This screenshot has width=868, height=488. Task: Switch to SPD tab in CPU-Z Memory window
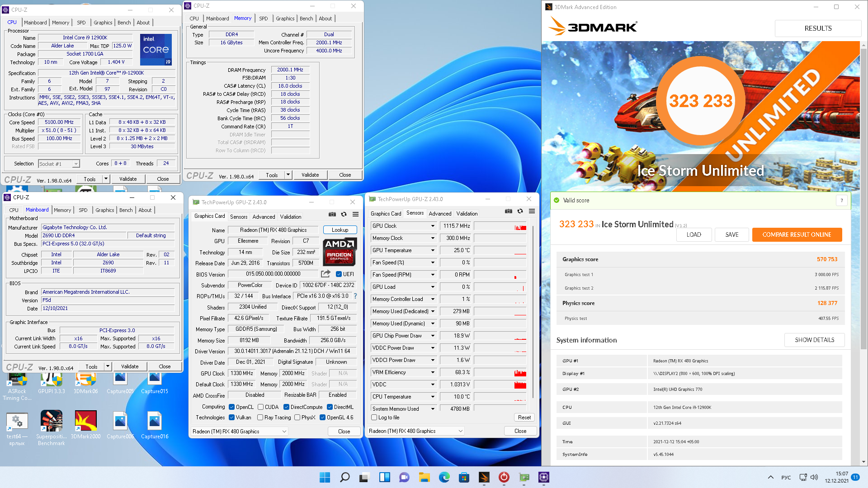point(264,19)
